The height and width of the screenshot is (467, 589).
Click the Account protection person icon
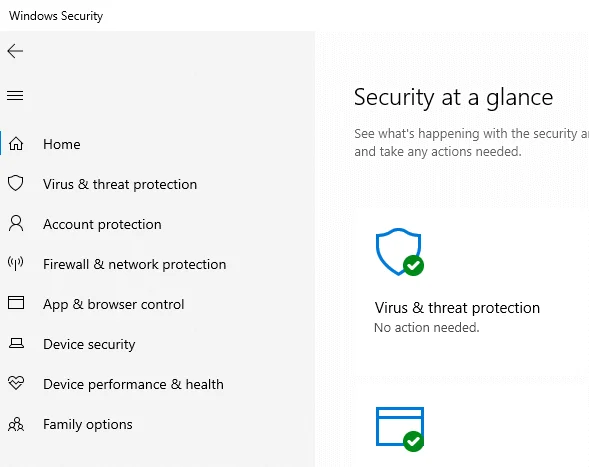pos(16,223)
